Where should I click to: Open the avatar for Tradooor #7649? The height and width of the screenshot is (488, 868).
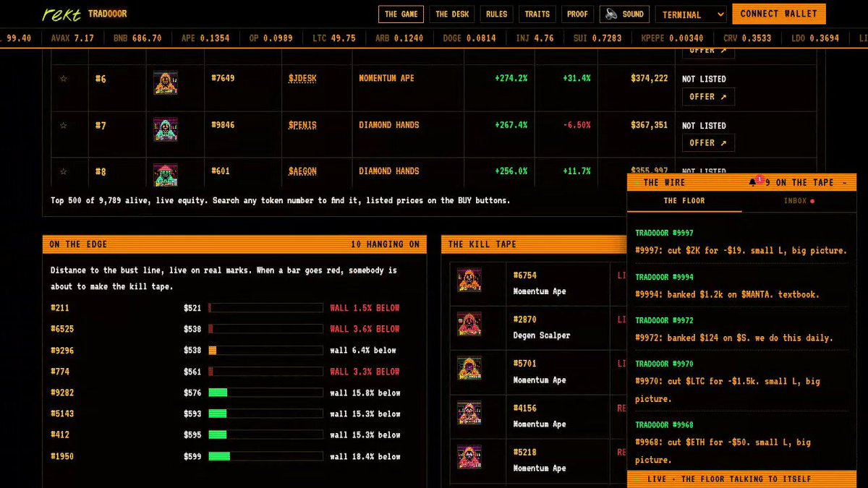166,82
